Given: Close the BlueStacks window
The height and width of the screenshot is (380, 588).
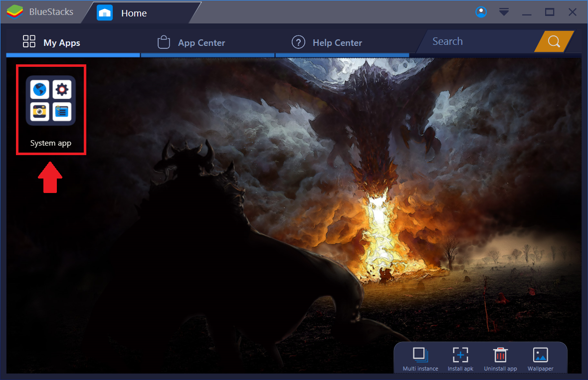Looking at the screenshot, I should coord(572,12).
